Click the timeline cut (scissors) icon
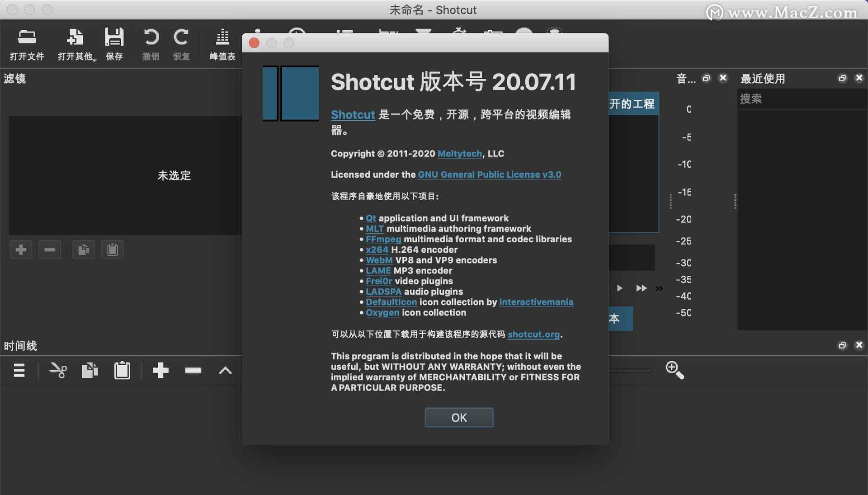 point(58,370)
